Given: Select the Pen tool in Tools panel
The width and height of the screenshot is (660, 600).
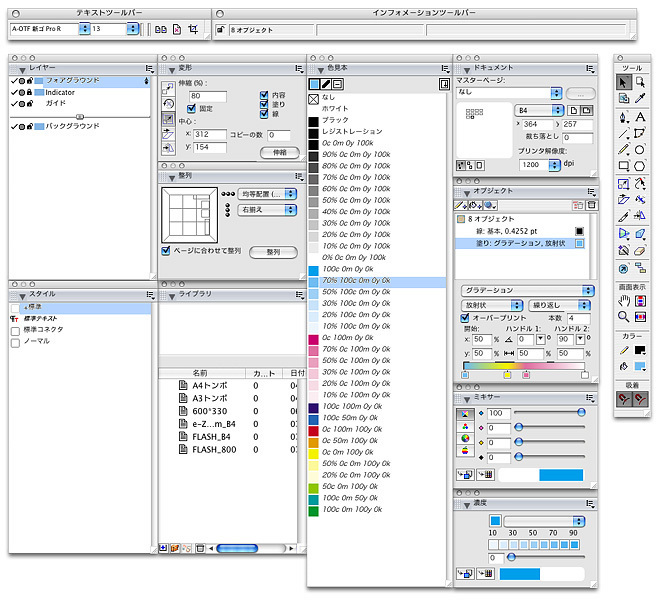Looking at the screenshot, I should click(623, 117).
